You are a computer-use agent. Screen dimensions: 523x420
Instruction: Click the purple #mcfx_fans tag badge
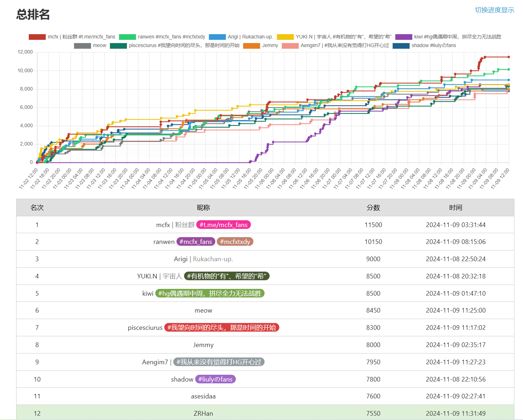click(196, 242)
